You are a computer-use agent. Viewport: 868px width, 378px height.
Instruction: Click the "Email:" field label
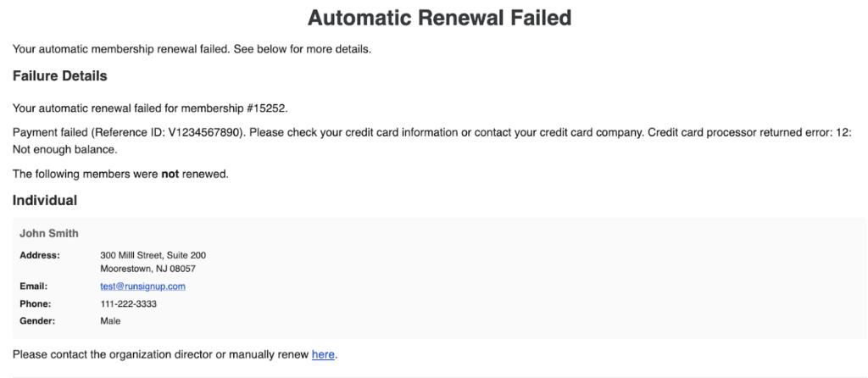point(34,286)
